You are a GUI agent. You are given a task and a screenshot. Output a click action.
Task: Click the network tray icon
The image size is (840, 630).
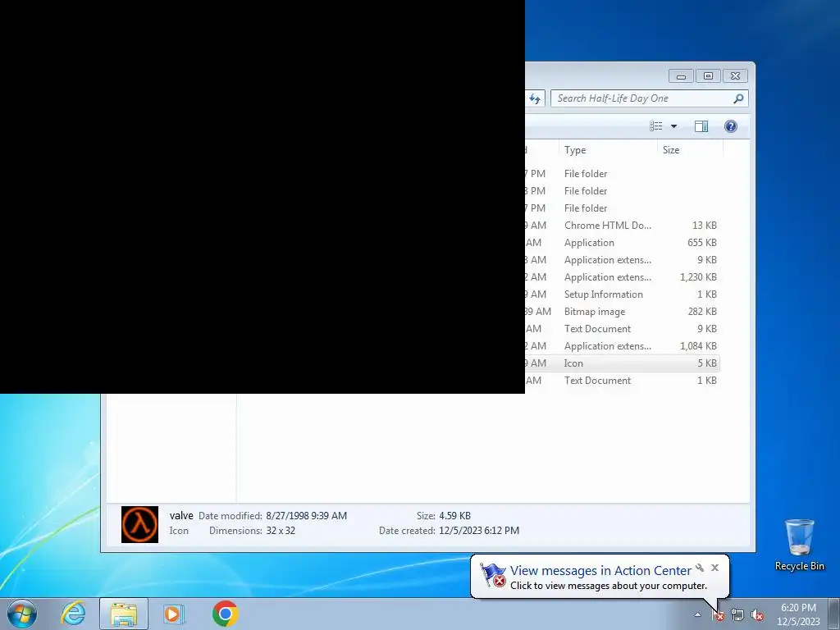coord(737,615)
